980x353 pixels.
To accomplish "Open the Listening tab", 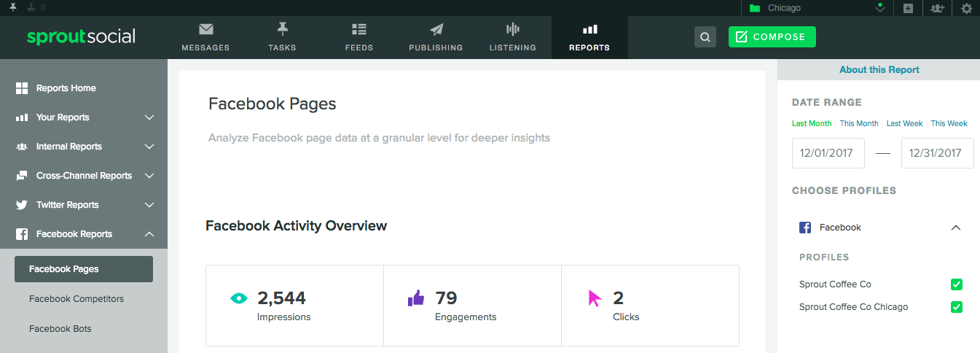I will 513,37.
